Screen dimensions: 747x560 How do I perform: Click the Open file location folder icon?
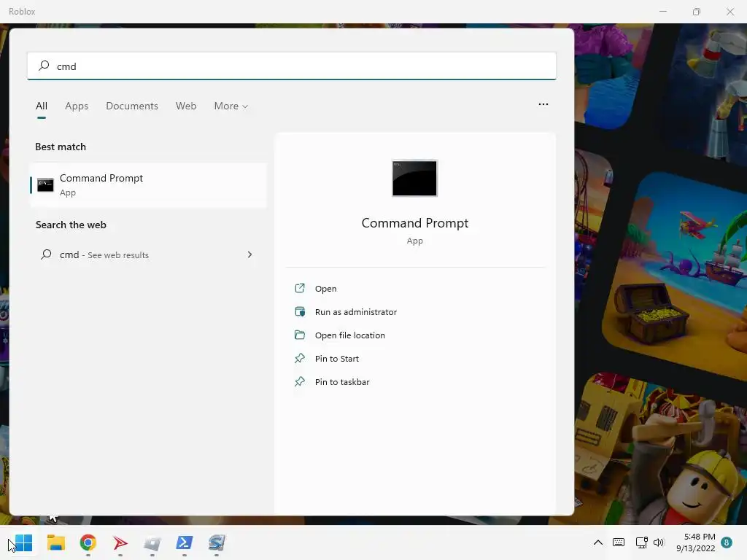point(300,335)
